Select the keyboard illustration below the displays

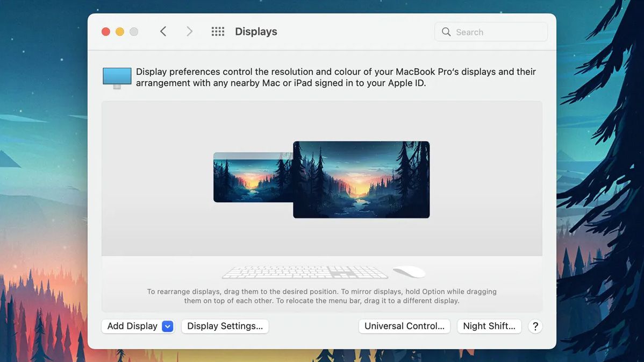pos(304,271)
